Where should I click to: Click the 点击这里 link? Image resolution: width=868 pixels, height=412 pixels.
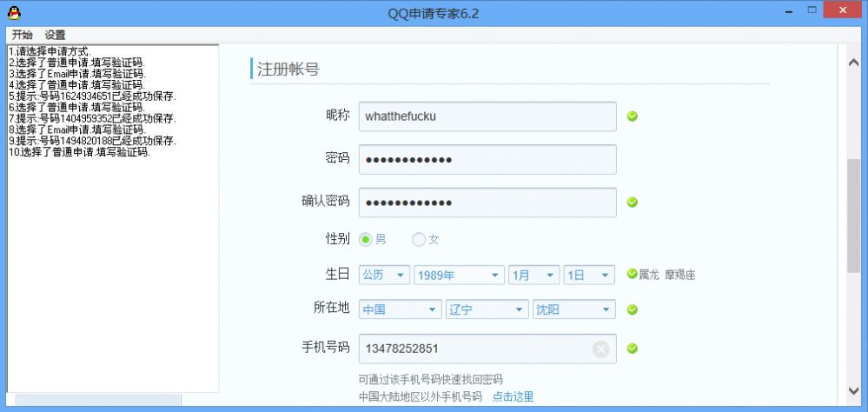513,396
